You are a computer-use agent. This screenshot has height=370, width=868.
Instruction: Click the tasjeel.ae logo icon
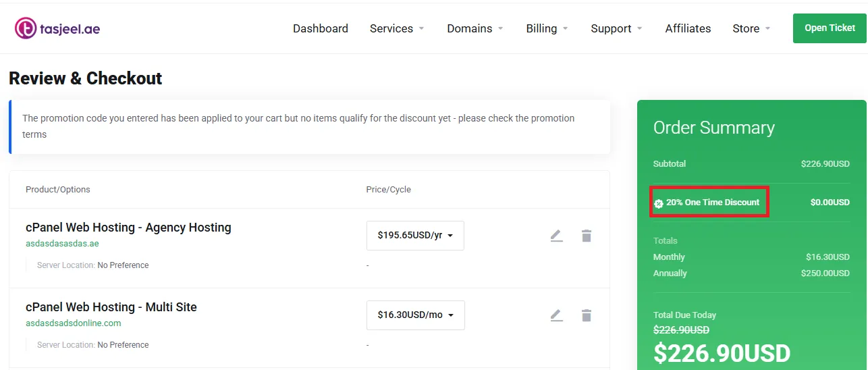pos(26,28)
